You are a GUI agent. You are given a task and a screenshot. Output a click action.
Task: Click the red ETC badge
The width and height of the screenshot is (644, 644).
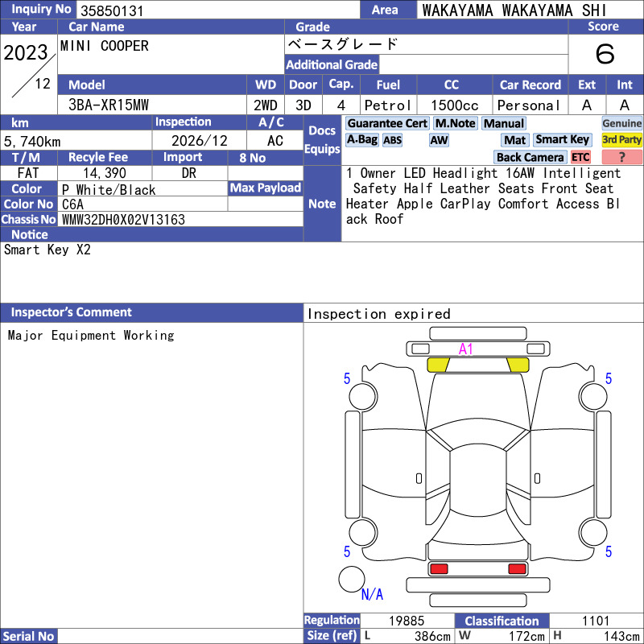(580, 157)
